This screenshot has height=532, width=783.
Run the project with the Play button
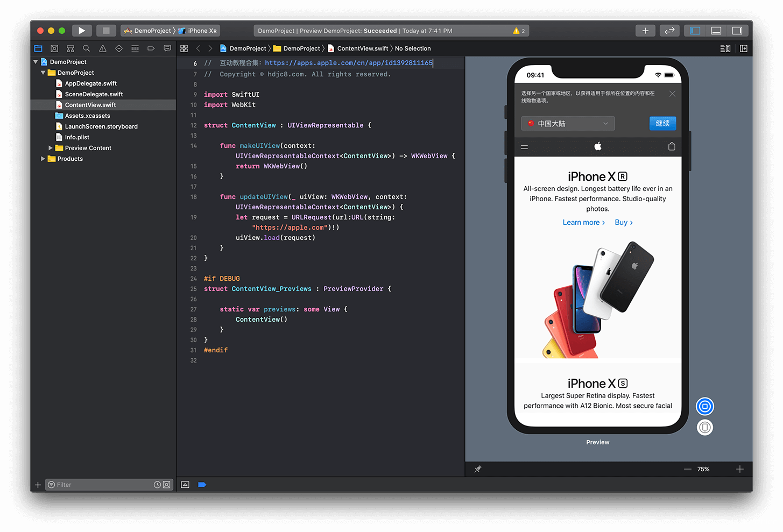(x=82, y=31)
